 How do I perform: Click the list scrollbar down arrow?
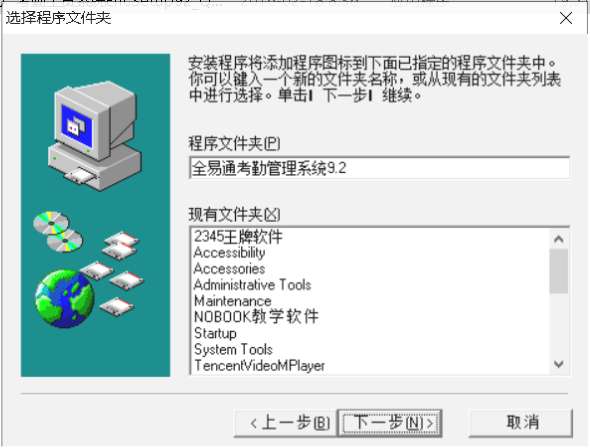click(559, 364)
